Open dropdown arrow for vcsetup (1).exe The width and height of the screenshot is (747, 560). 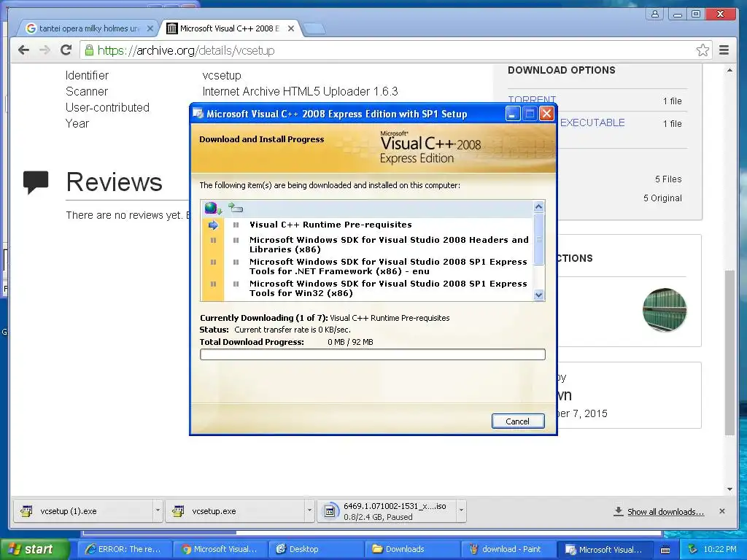click(158, 510)
